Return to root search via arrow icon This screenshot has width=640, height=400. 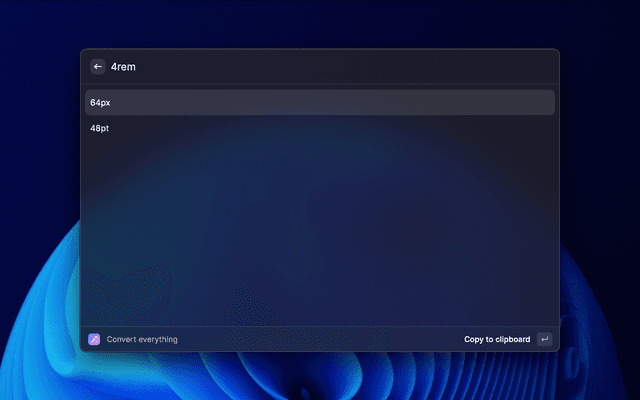pyautogui.click(x=98, y=67)
